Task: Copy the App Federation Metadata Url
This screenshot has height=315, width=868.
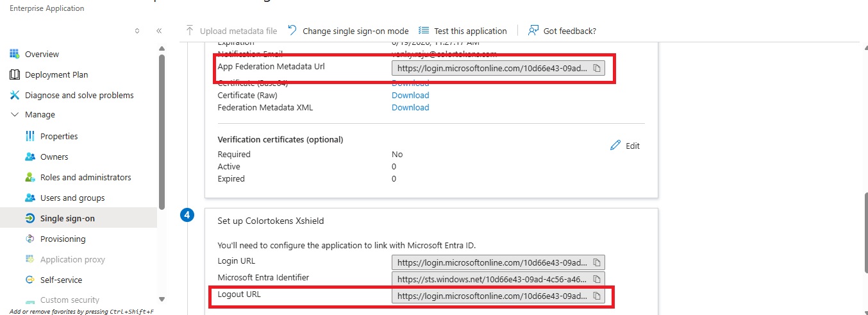Action: click(596, 68)
